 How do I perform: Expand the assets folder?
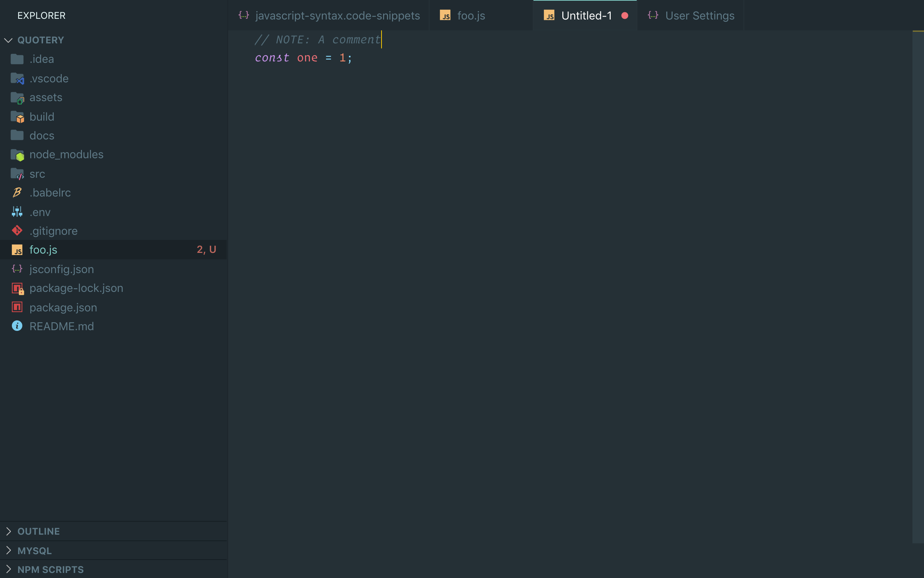tap(113, 98)
